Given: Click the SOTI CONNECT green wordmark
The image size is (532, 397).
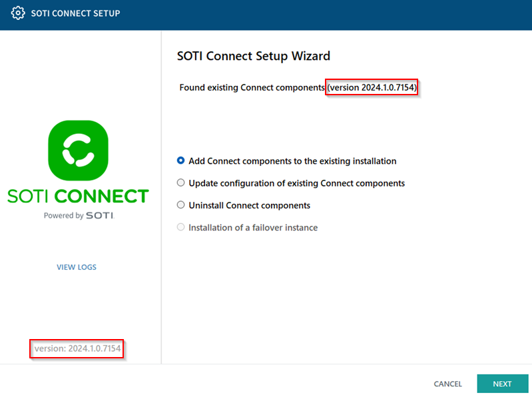Looking at the screenshot, I should pos(78,196).
